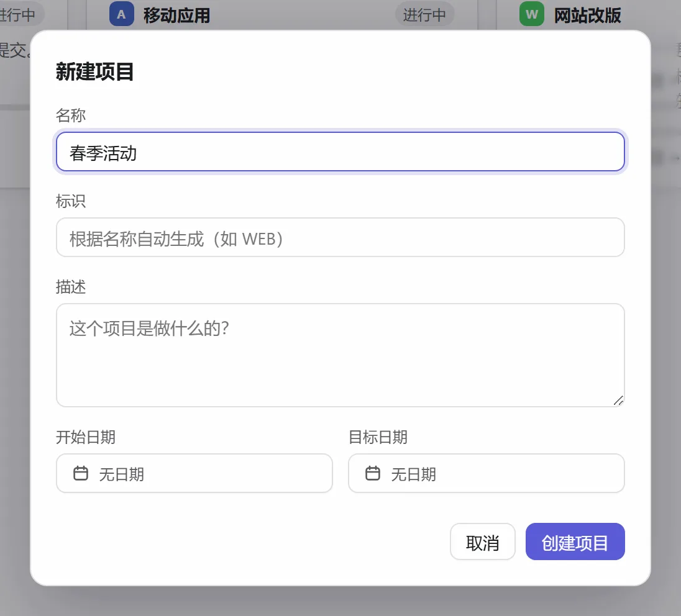The height and width of the screenshot is (616, 681).
Task: Click the 标识 field label
Action: pos(71,201)
